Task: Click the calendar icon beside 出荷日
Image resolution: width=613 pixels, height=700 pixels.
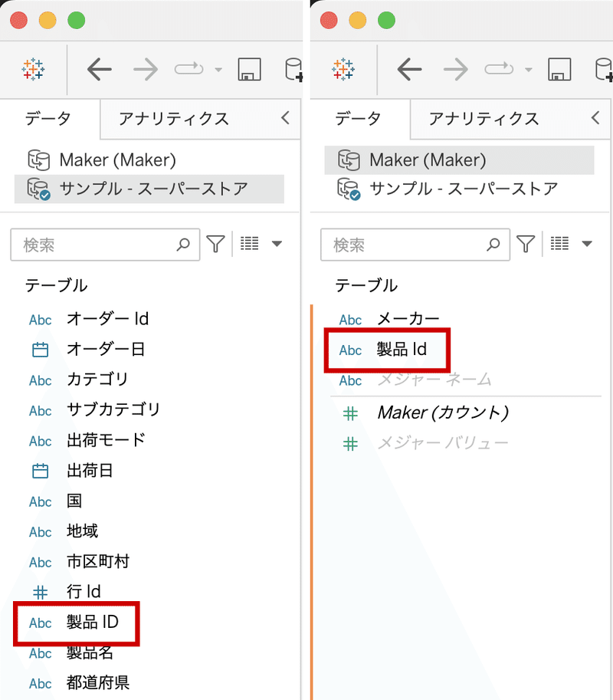Action: click(40, 471)
